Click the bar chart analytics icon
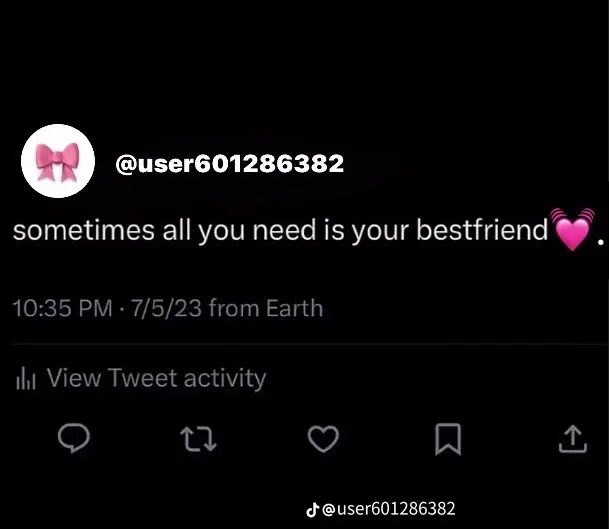Image resolution: width=609 pixels, height=529 pixels. [26, 378]
